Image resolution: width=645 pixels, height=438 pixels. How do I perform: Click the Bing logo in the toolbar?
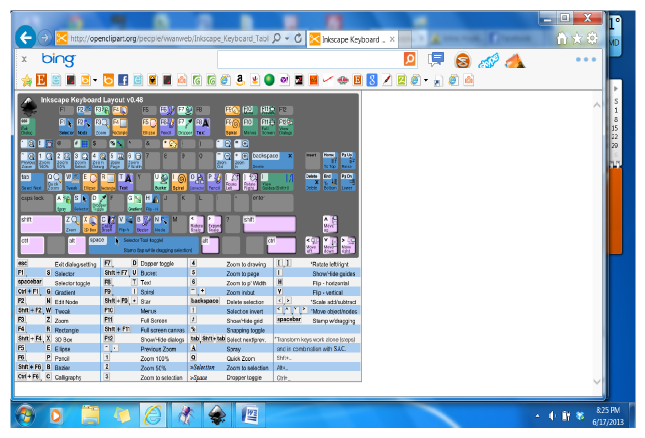[58, 60]
